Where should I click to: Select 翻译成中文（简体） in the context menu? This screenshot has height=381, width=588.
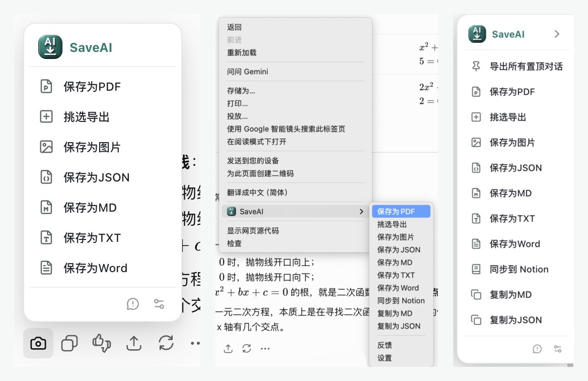click(x=258, y=193)
